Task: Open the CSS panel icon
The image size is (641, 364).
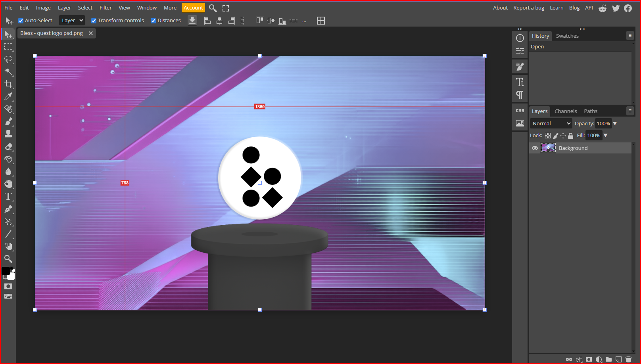Action: (520, 111)
